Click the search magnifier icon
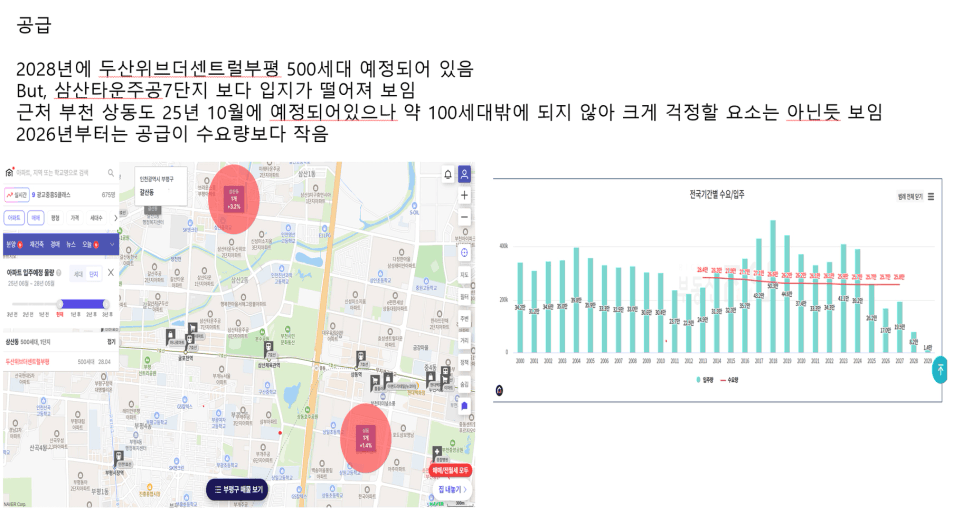Image resolution: width=953 pixels, height=525 pixels. click(111, 173)
